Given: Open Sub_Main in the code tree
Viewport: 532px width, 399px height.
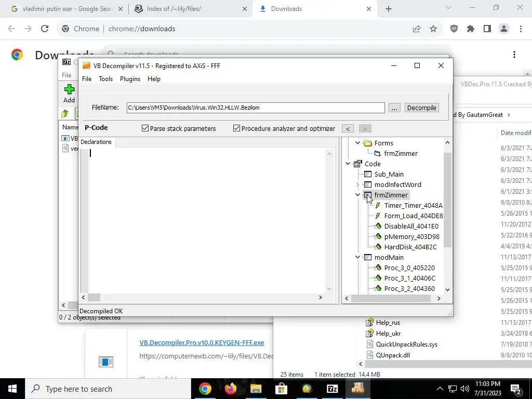Looking at the screenshot, I should coord(389,174).
